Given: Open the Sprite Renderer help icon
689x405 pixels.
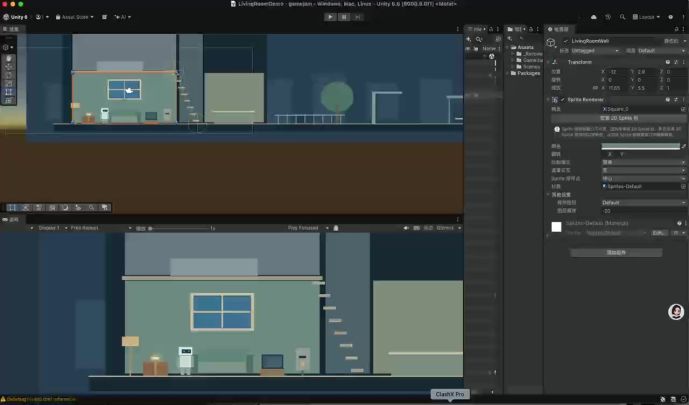Looking at the screenshot, I should click(668, 100).
